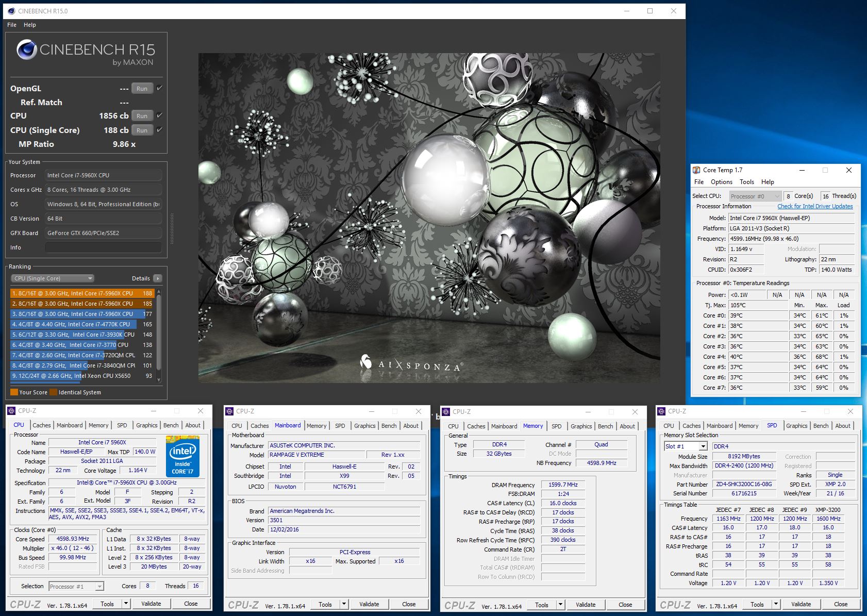867x616 pixels.
Task: Select ranking entry 1 scoring 188
Action: point(82,293)
